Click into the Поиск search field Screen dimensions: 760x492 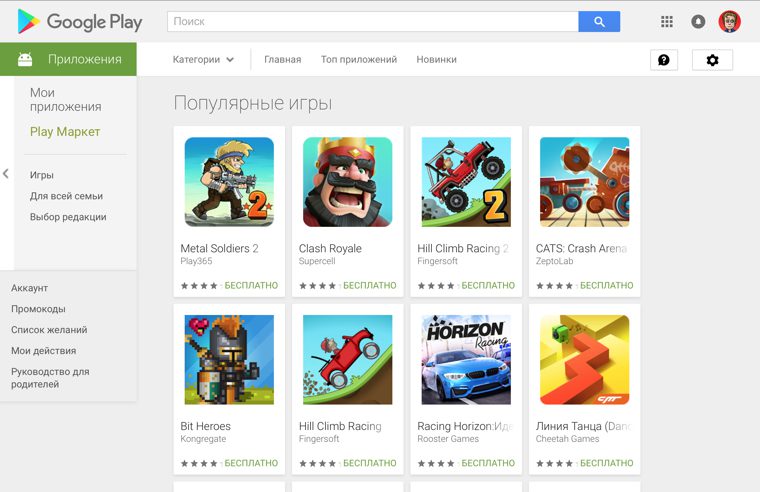[x=373, y=22]
